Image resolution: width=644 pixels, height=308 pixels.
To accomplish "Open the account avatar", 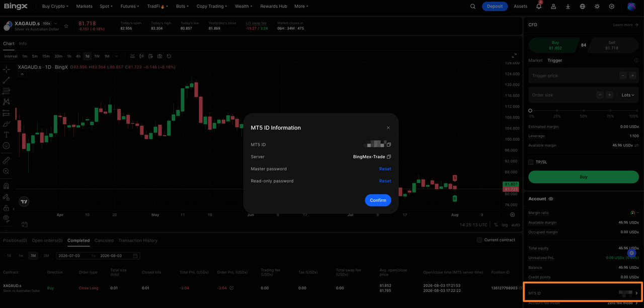I will [x=632, y=7].
